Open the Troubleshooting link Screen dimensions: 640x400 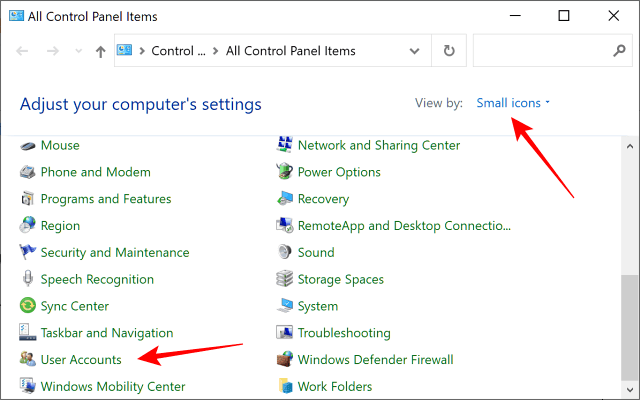(x=344, y=333)
